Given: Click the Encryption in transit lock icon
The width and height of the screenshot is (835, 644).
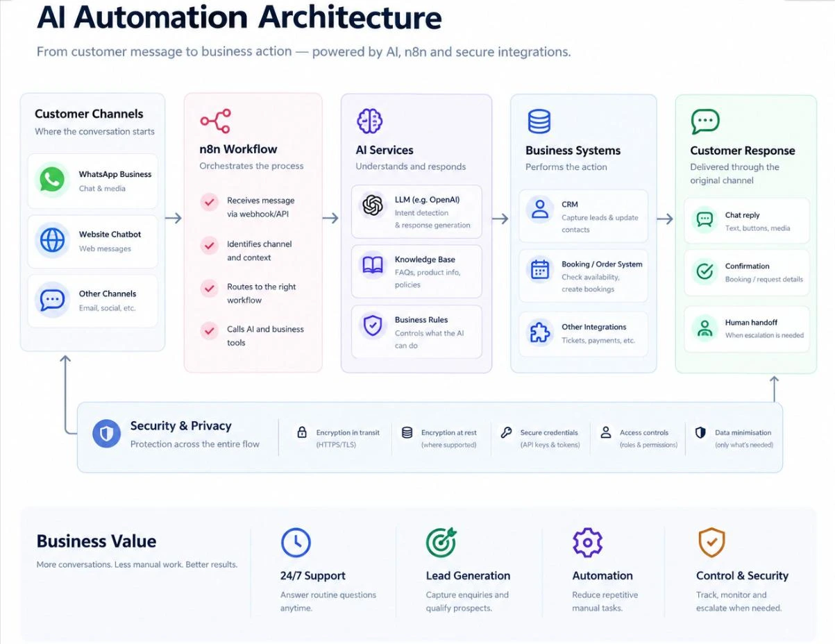Looking at the screenshot, I should click(302, 432).
